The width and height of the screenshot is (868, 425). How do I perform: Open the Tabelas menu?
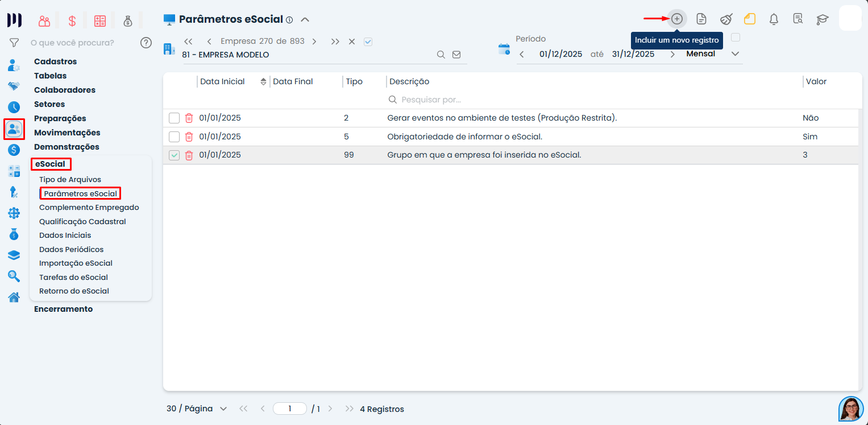[50, 76]
